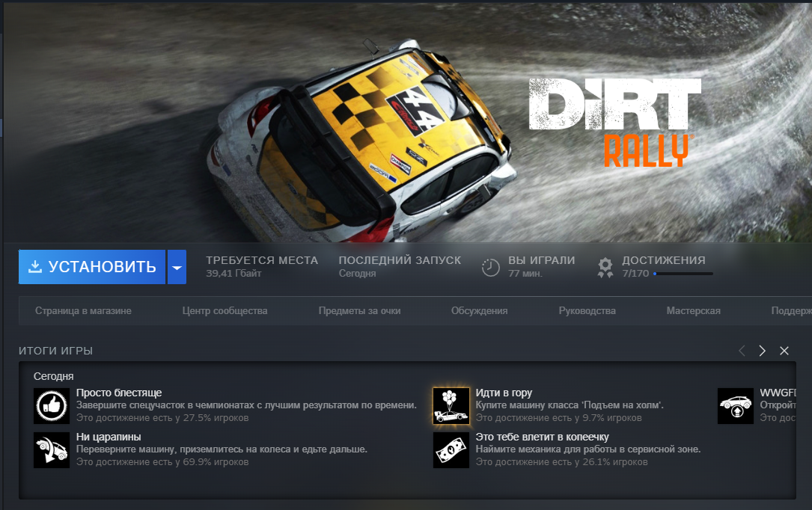Click the 'Это тебе влетит в копеечку' money icon
Viewport: 812px width, 510px height.
pos(451,450)
